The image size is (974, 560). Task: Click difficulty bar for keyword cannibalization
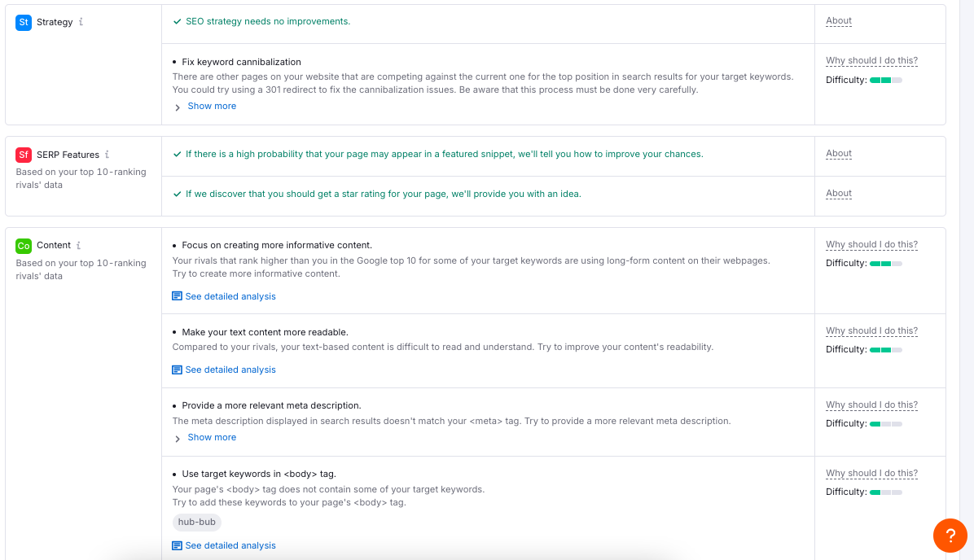point(885,81)
